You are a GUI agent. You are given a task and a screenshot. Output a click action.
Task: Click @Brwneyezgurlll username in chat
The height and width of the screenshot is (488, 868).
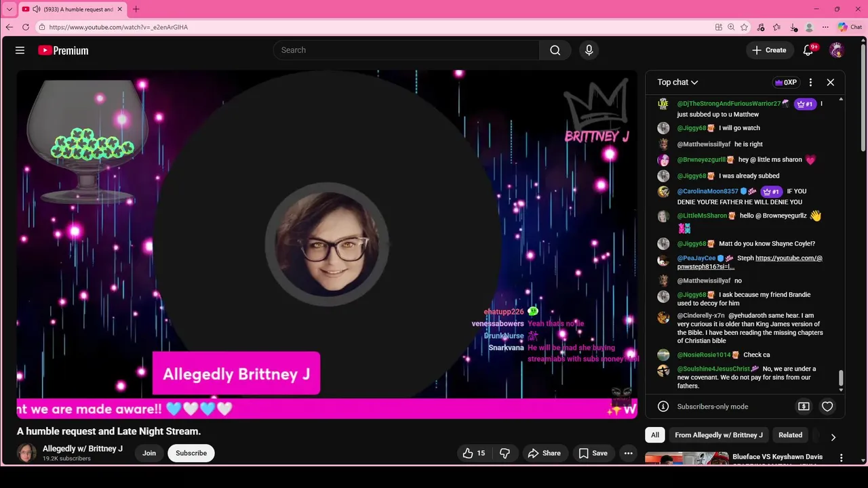pos(701,160)
